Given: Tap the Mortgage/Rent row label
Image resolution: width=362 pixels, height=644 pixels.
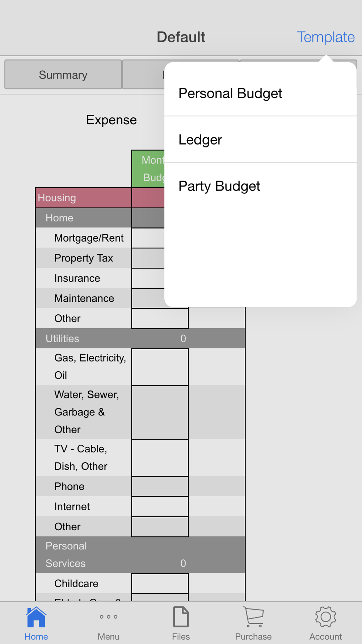Looking at the screenshot, I should [89, 238].
